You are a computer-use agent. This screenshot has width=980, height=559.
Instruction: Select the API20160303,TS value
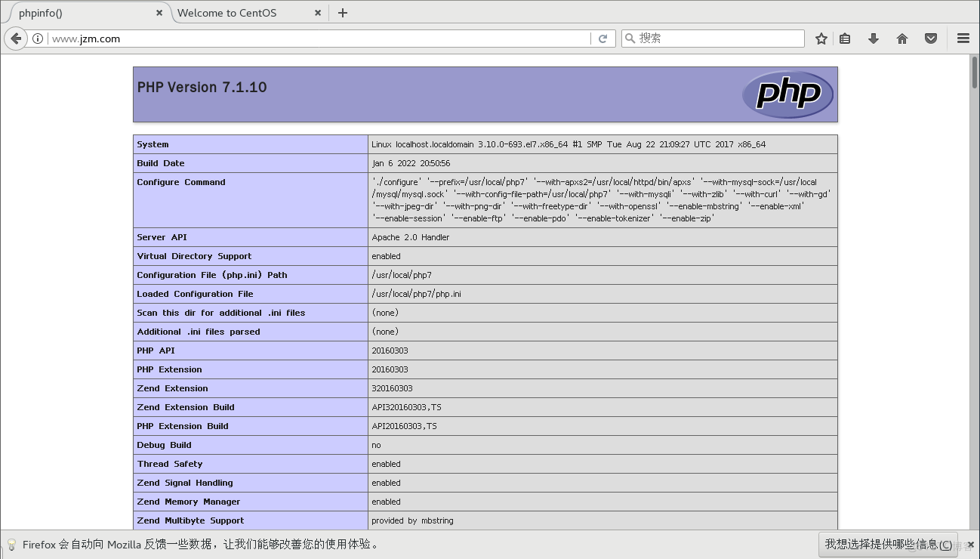[404, 426]
